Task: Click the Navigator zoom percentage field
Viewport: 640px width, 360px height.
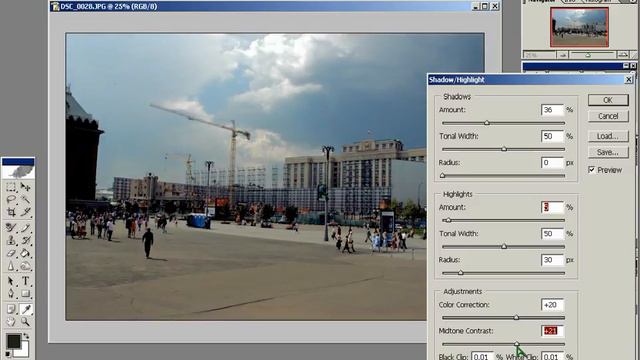Action: point(539,55)
